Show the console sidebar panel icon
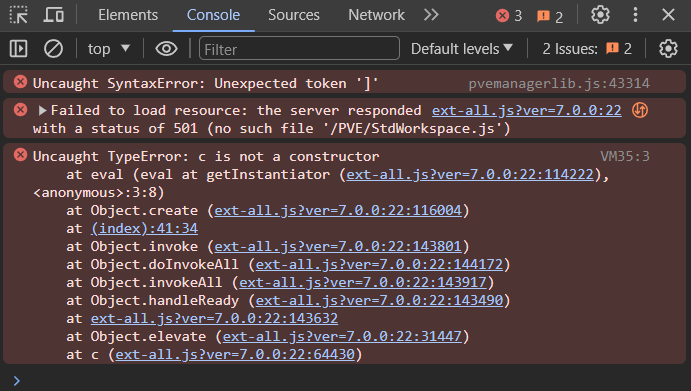Screen dimensions: 691x391 [x=19, y=48]
